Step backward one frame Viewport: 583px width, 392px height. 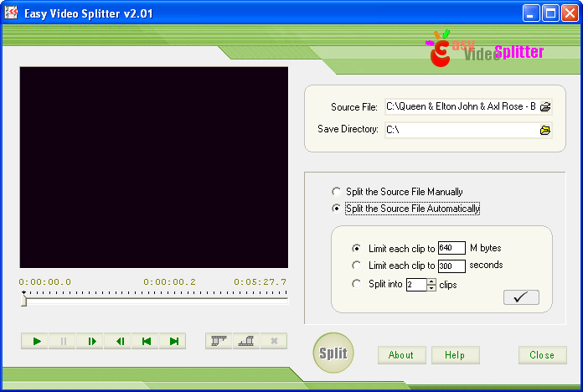tap(119, 341)
